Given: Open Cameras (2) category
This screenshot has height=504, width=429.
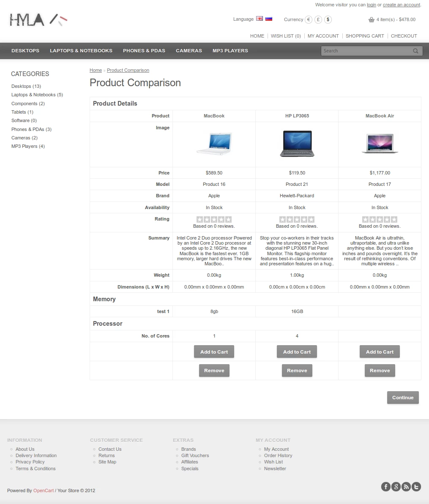Looking at the screenshot, I should (x=25, y=138).
